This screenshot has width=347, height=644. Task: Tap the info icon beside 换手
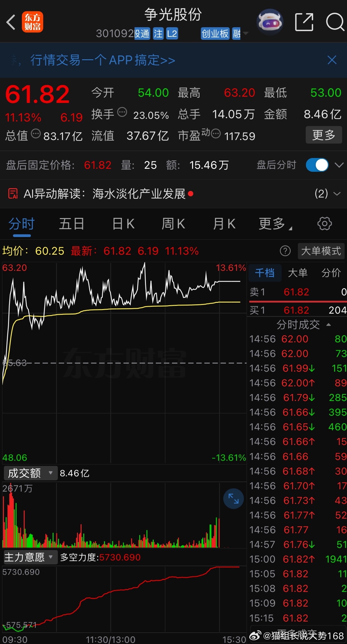click(x=122, y=113)
